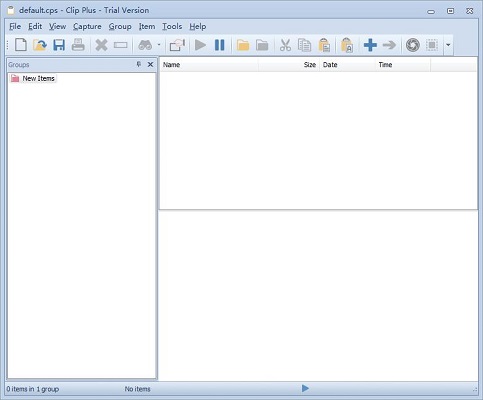Viewport: 483px width, 400px height.
Task: Expand the dropdown arrow beside the binoculars
Action: coord(159,45)
